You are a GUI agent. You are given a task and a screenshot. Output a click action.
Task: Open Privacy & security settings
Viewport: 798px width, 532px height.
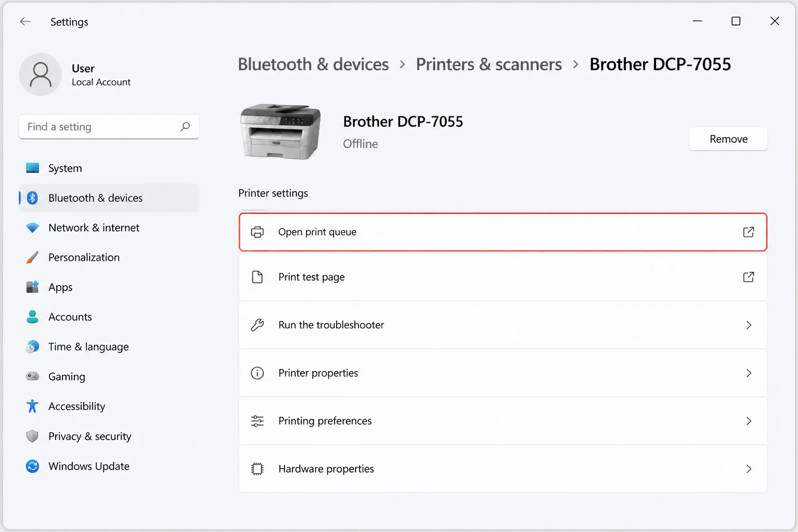[109, 436]
